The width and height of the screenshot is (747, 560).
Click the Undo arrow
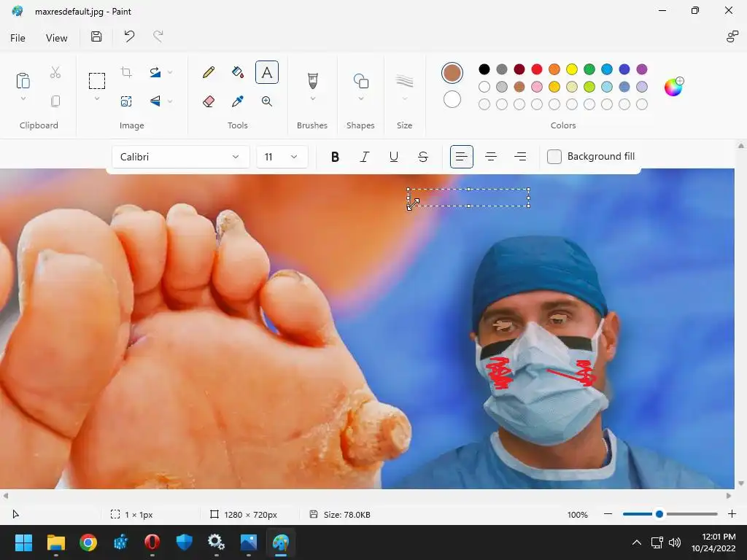tap(129, 36)
